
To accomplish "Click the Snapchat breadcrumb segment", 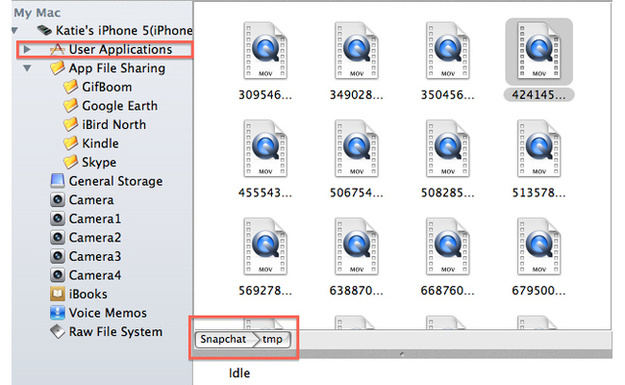I will [223, 339].
